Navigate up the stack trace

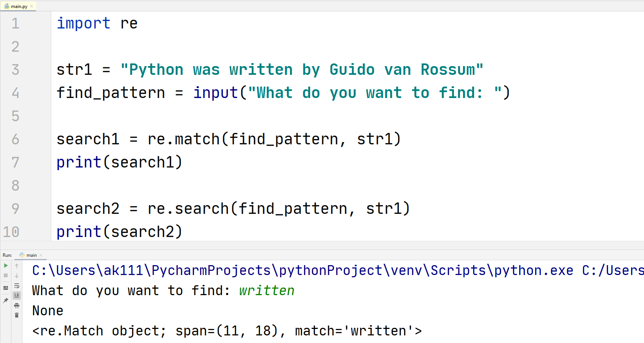tap(17, 266)
